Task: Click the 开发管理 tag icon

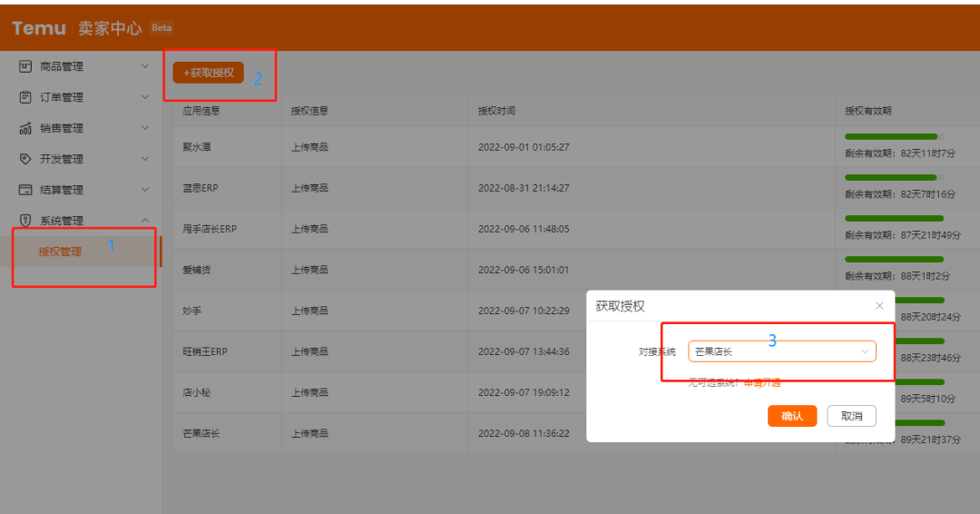Action: coord(25,159)
